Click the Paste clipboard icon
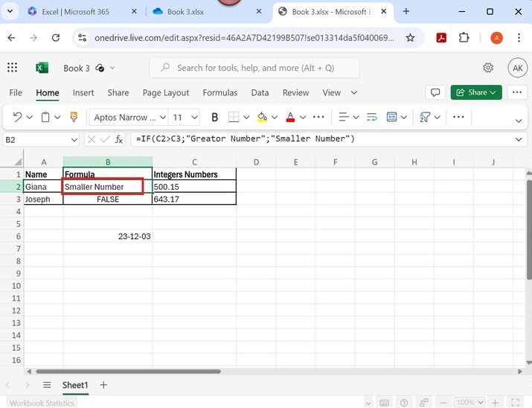 tap(45, 117)
